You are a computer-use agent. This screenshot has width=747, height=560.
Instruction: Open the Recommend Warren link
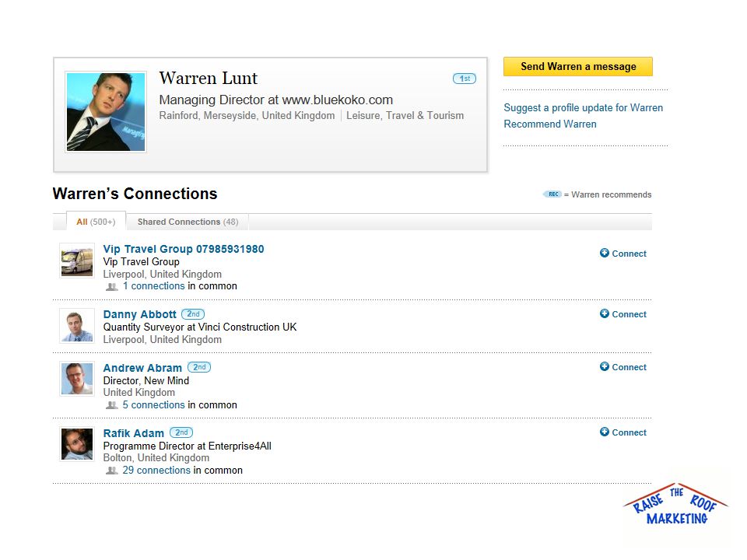(550, 124)
